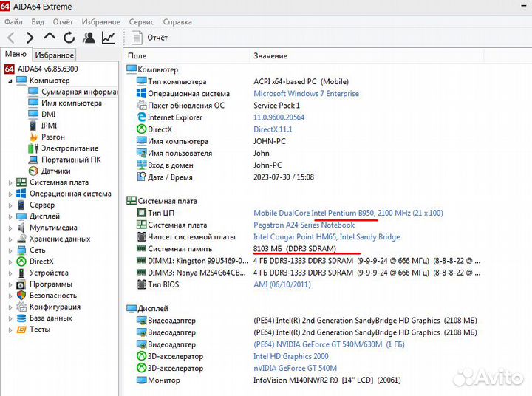This screenshot has height=396, width=532.
Task: Click the Программы icon in tree
Action: (21, 284)
